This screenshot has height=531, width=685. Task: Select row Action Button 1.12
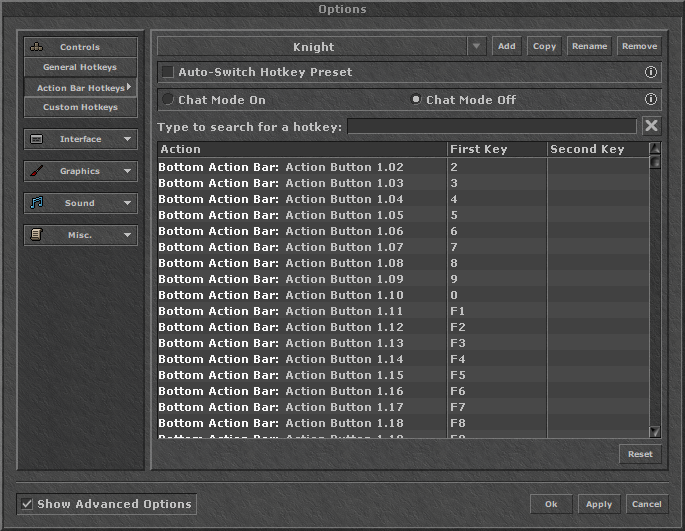[x=403, y=327]
